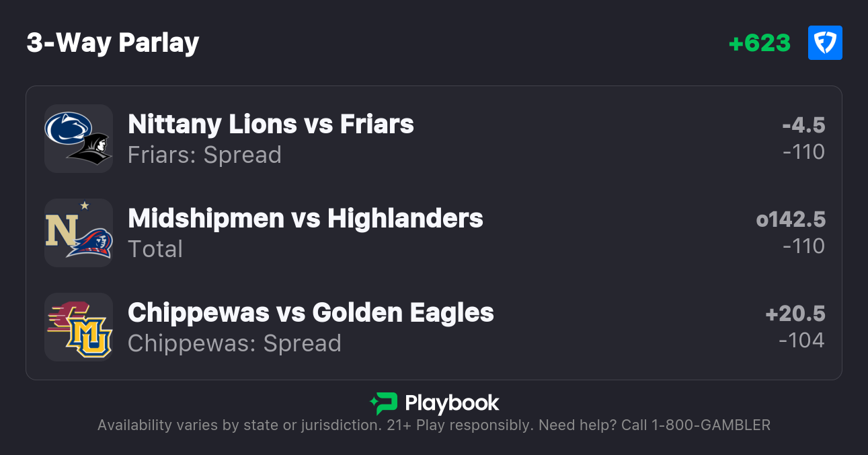Click the o142.5 total line
The height and width of the screenshot is (455, 868).
[791, 219]
